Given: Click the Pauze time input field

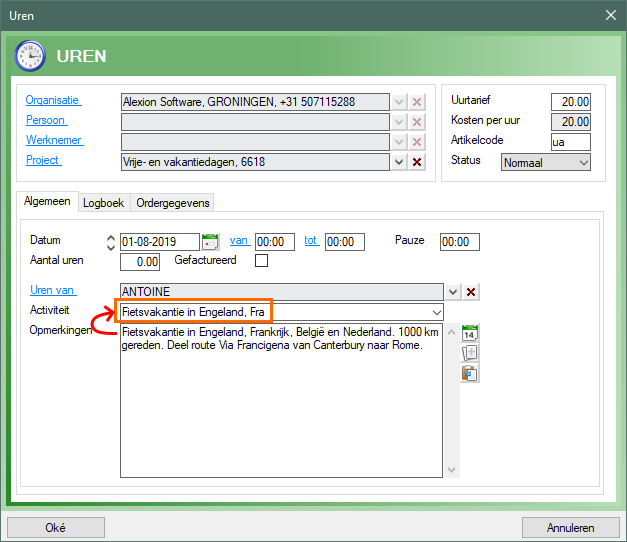Looking at the screenshot, I should [460, 242].
